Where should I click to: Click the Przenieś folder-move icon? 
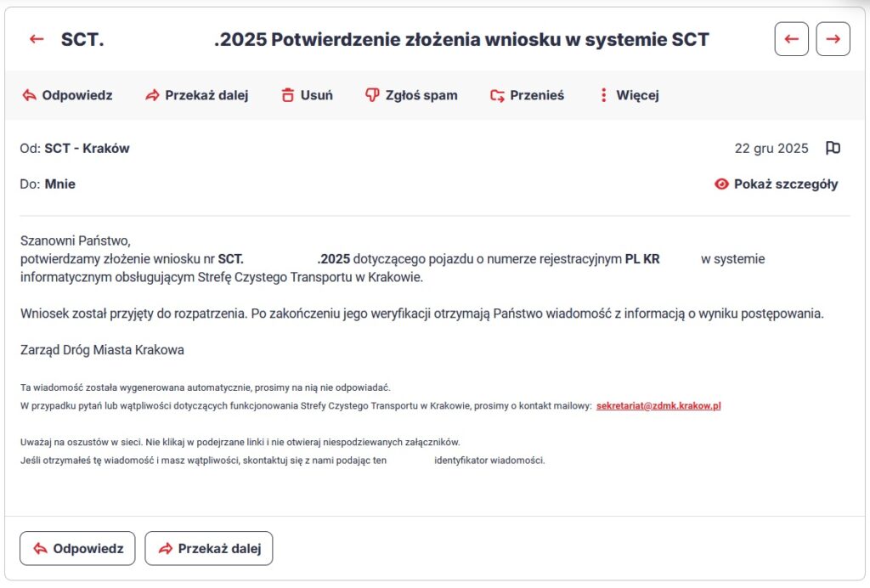(x=497, y=95)
